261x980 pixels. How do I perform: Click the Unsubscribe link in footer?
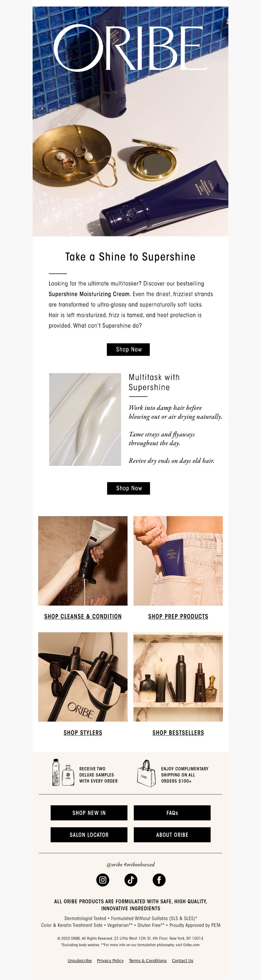tap(80, 961)
